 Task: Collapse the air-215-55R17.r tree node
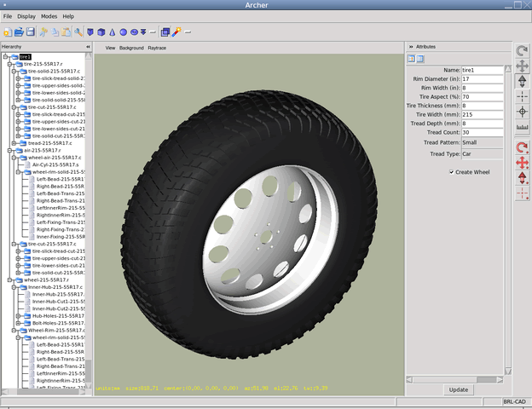[x=9, y=150]
